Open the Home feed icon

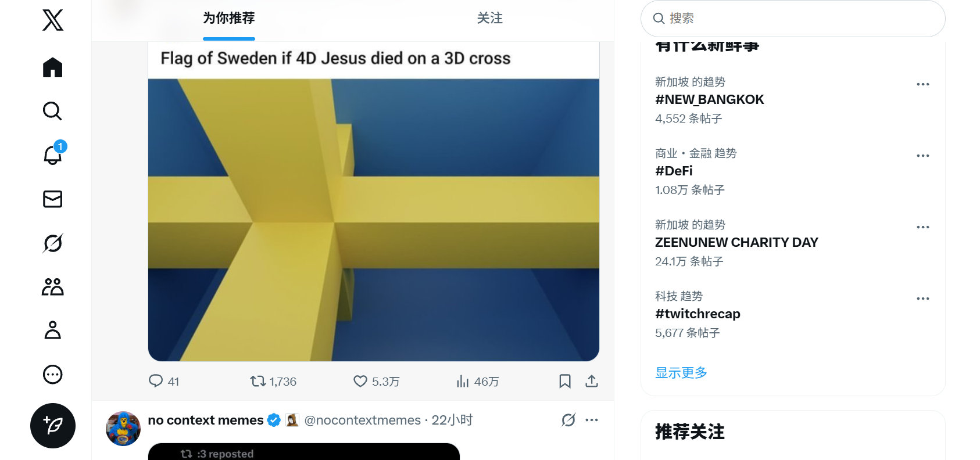coord(53,67)
